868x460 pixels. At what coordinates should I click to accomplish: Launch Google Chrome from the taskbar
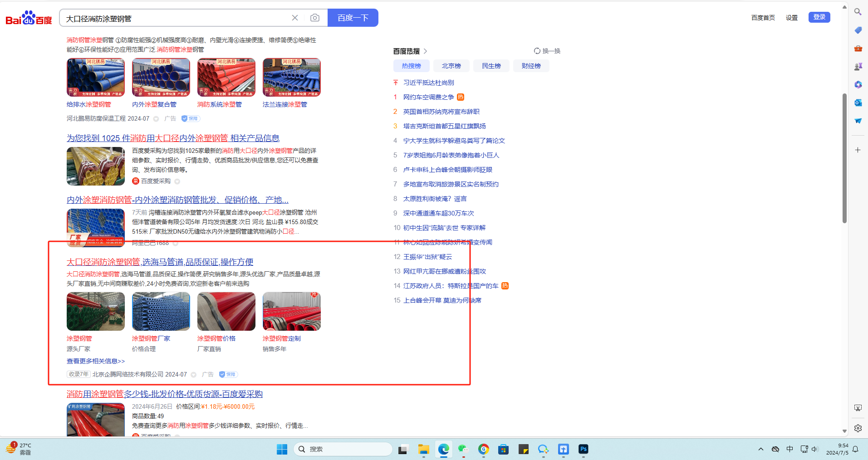(x=483, y=449)
